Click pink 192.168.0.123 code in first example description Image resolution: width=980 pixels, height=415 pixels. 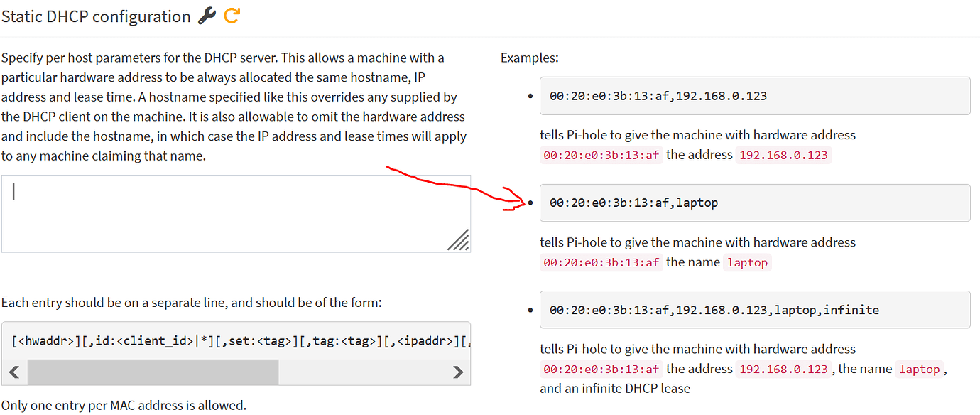pyautogui.click(x=783, y=155)
